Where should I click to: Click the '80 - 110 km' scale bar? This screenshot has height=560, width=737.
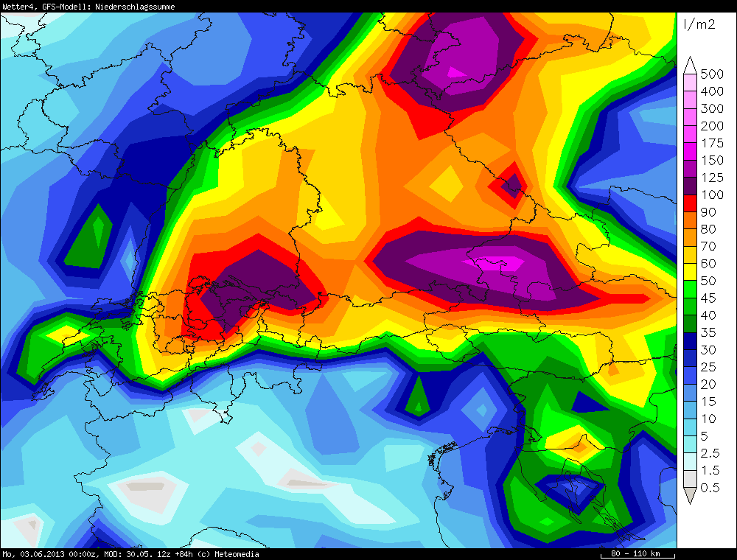pos(638,554)
